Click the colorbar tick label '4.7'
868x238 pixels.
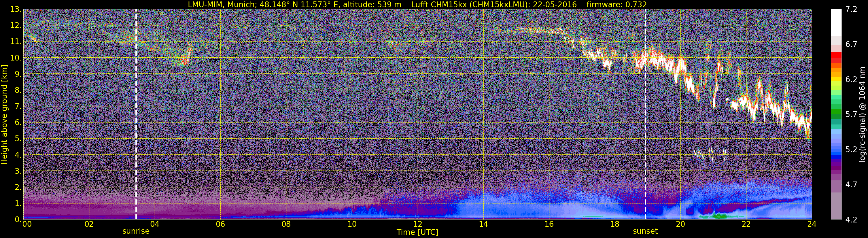pyautogui.click(x=851, y=184)
